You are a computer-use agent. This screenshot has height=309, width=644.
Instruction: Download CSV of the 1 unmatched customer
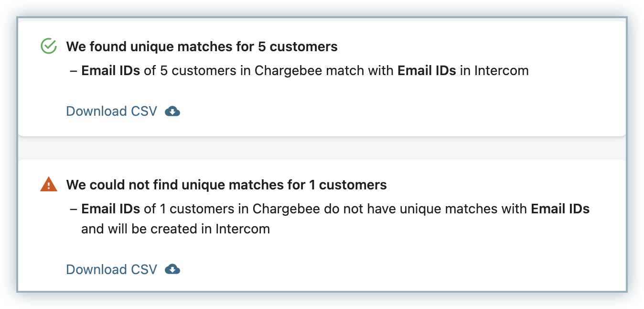111,270
